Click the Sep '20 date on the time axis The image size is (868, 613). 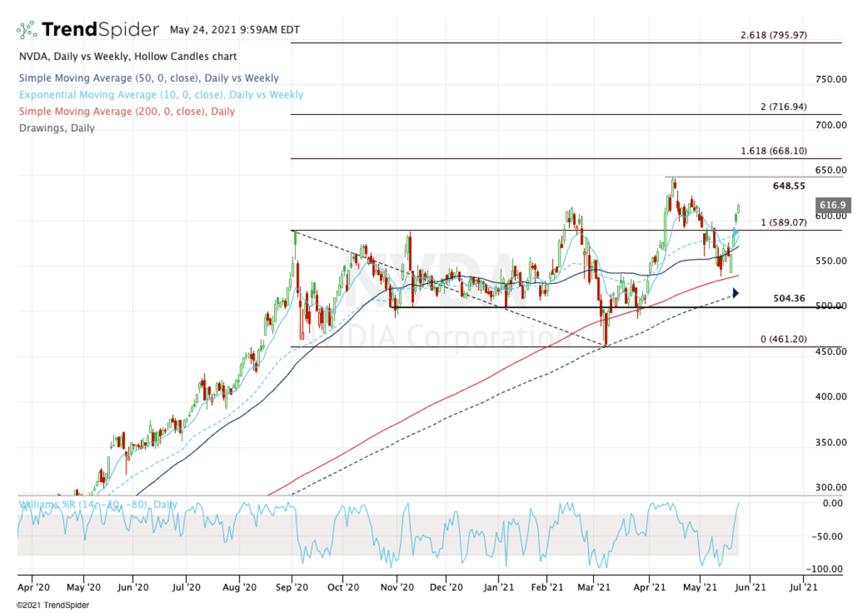tap(292, 588)
